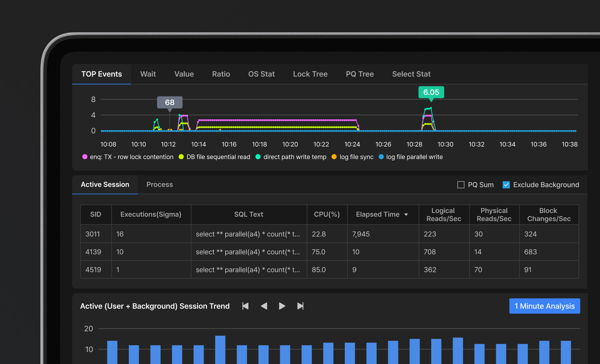
Task: Uncheck the Exclude Background checkbox
Action: point(506,185)
